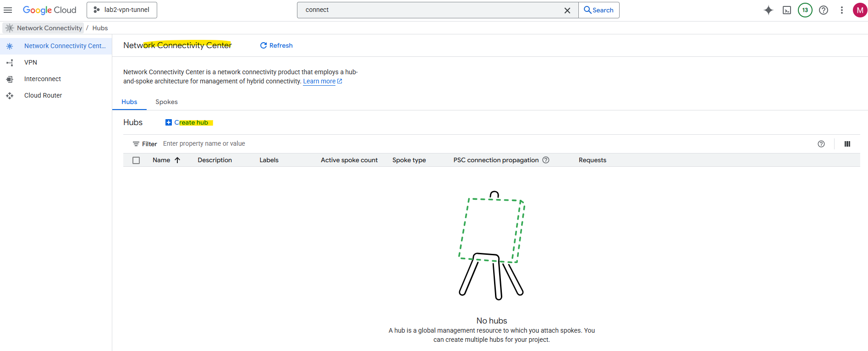868x351 pixels.
Task: Open the lab2-vpn-tunnel project picker
Action: (122, 10)
